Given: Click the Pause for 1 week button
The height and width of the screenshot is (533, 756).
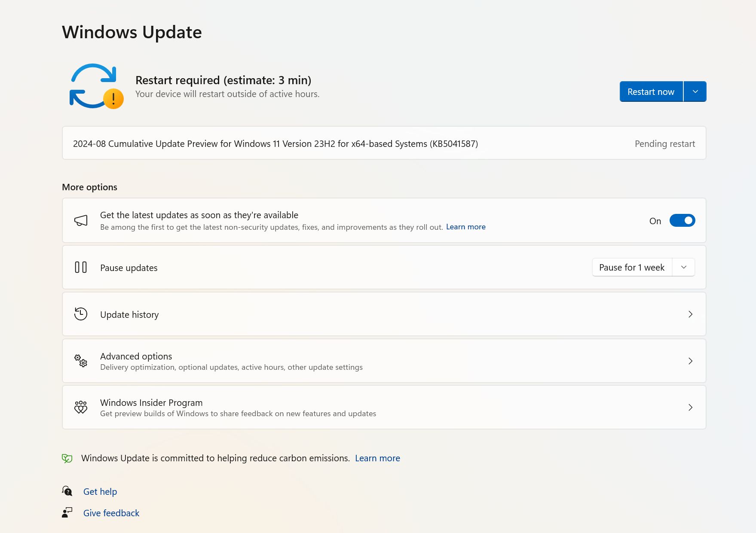Looking at the screenshot, I should coord(632,267).
